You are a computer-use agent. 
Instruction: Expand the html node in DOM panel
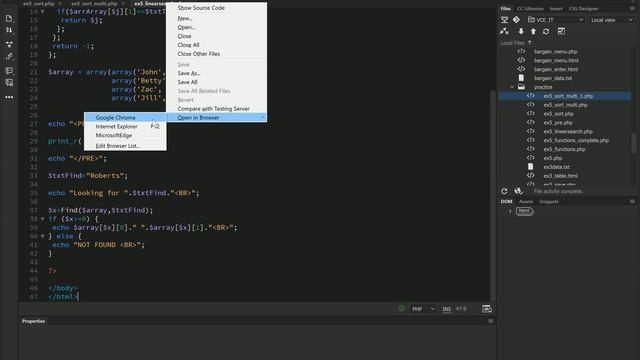tap(510, 211)
